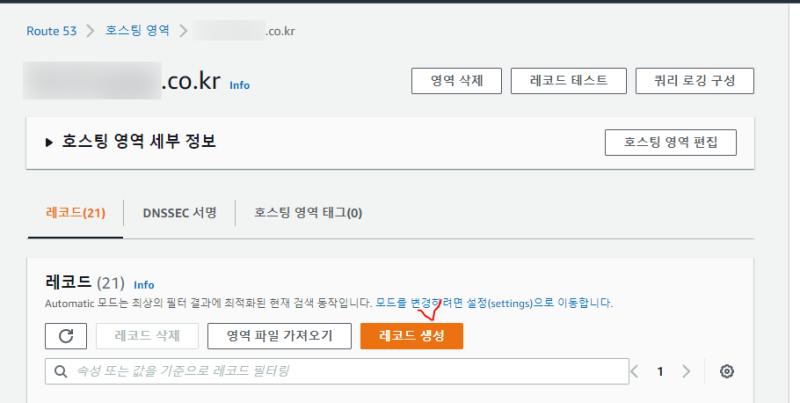Open the DNSSEC 서명 tab
The width and height of the screenshot is (800, 403).
click(180, 213)
